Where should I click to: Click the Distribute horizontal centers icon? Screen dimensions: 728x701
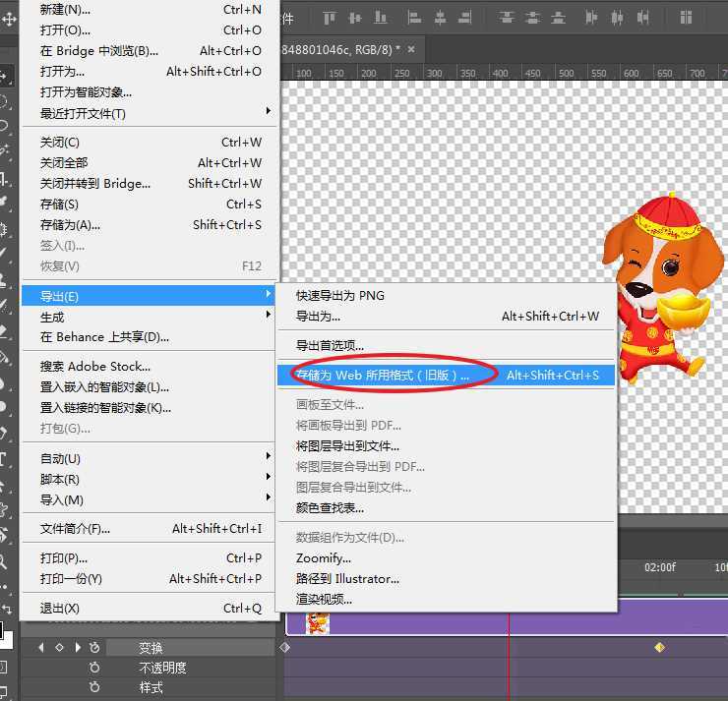(x=617, y=18)
